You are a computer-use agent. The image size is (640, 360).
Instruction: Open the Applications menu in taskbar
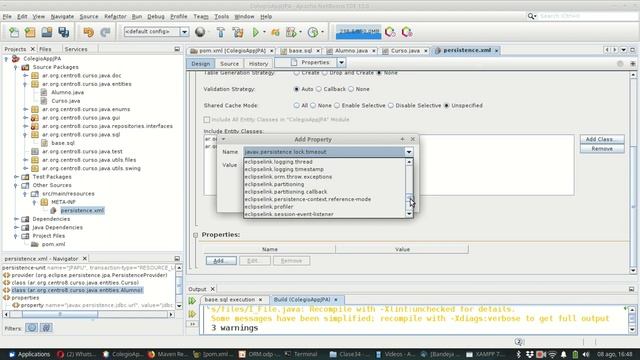click(29, 354)
